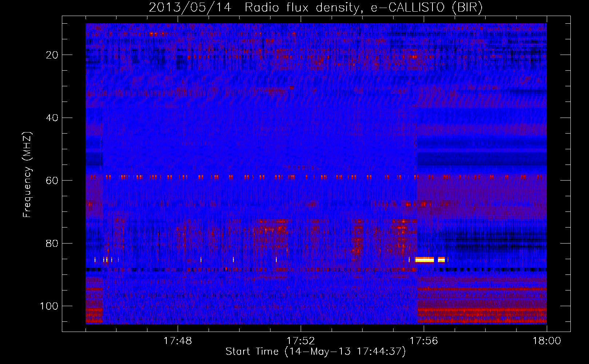Click the bright yellow burst near 17:56
Screen dimensions: 589x364
tap(425, 260)
